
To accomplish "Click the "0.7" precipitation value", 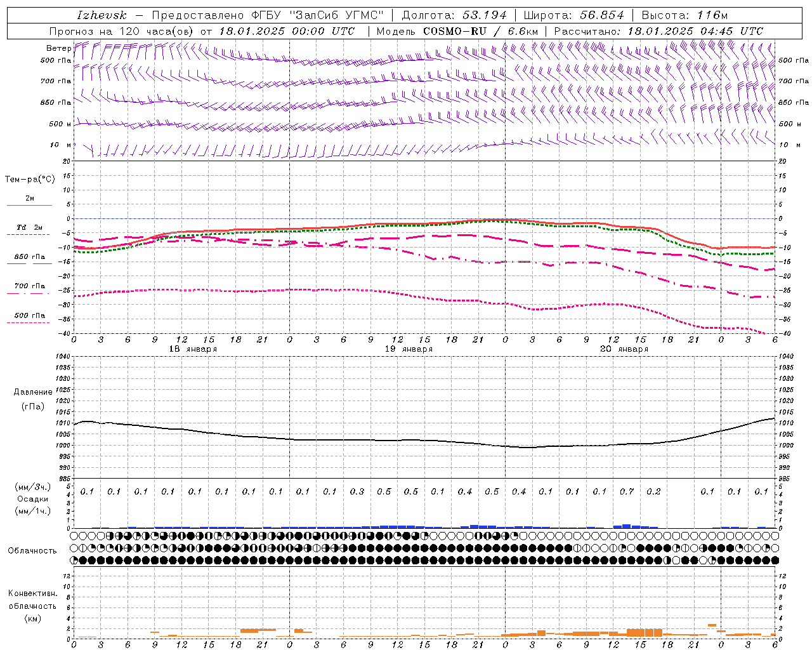I will [x=627, y=492].
